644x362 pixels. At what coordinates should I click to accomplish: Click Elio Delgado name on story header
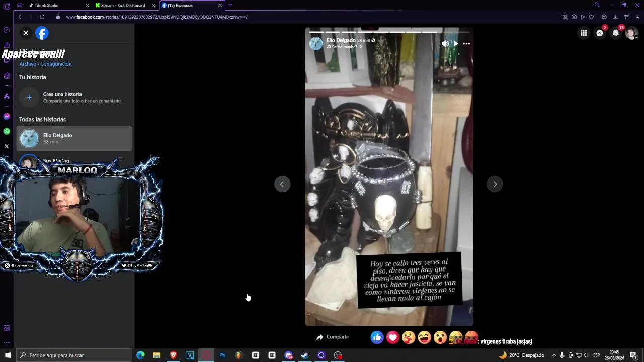[x=341, y=40]
